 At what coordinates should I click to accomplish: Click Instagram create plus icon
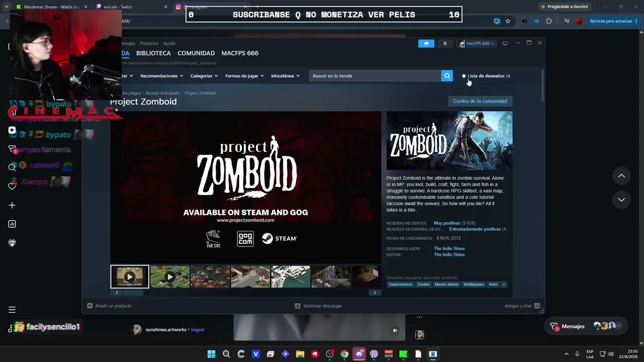12,205
